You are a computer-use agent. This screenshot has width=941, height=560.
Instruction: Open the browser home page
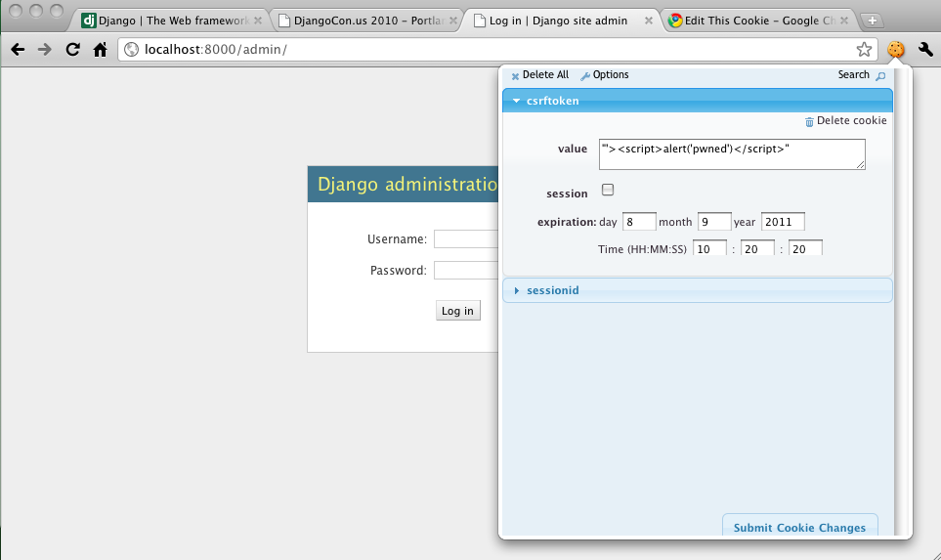101,49
